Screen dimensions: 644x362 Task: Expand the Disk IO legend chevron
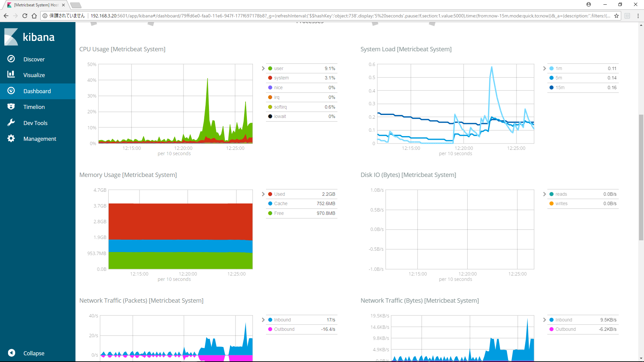(544, 194)
